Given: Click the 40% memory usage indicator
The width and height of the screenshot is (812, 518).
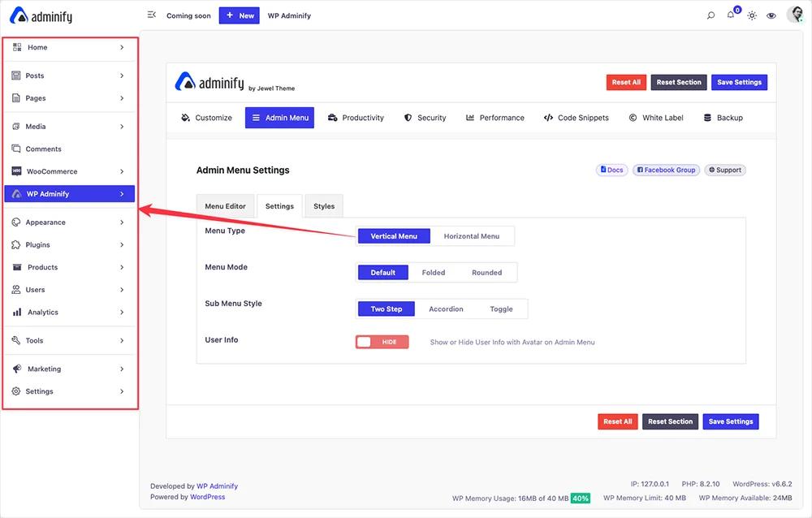Looking at the screenshot, I should click(581, 499).
